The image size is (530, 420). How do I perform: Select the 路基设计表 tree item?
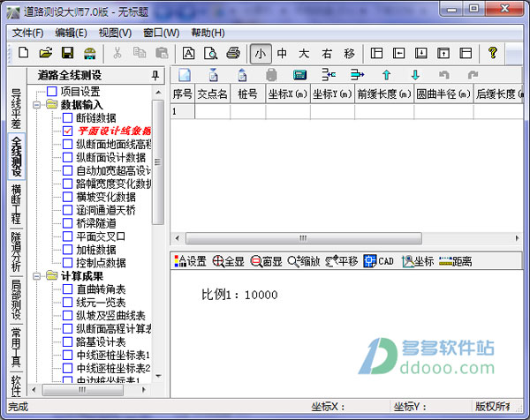click(101, 341)
